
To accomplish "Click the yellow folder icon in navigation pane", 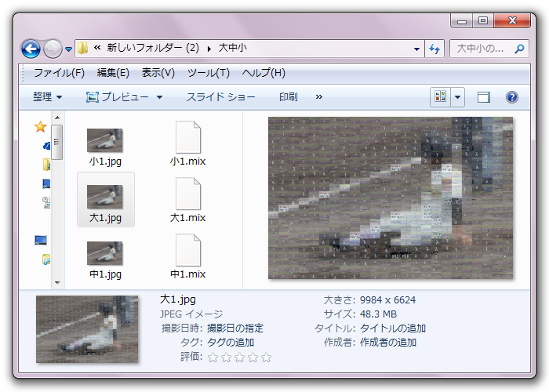I will (46, 164).
